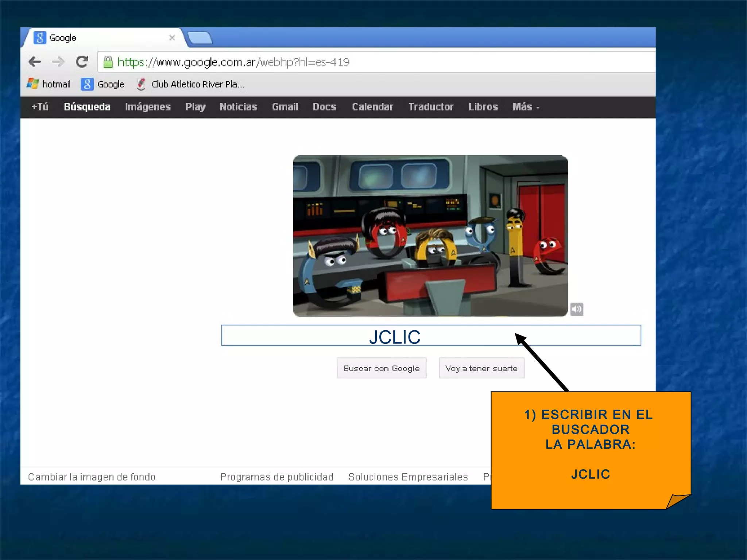Close the Google tab
747x560 pixels.
tap(172, 38)
